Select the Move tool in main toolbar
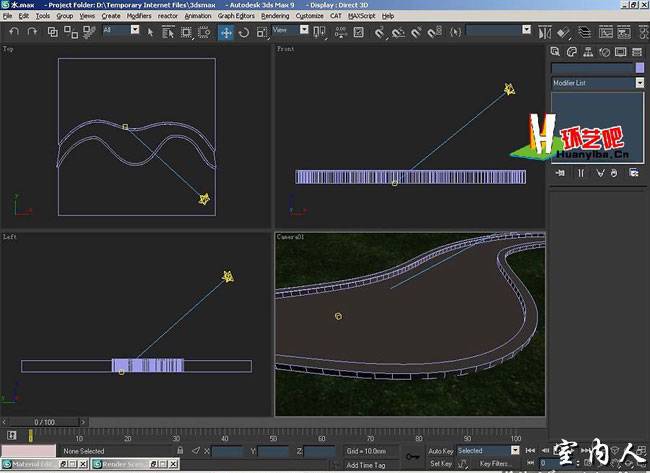The image size is (650, 473). point(226,32)
